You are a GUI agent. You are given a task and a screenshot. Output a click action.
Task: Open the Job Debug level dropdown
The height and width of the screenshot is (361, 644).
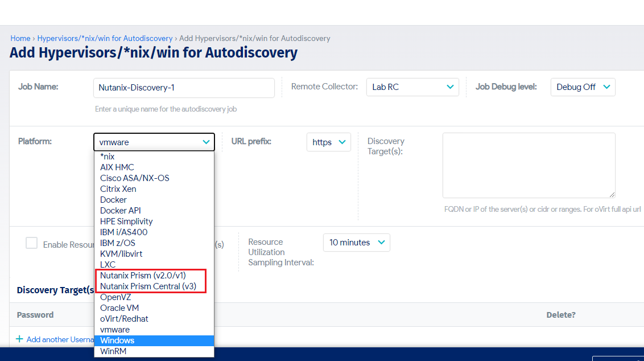pyautogui.click(x=583, y=87)
